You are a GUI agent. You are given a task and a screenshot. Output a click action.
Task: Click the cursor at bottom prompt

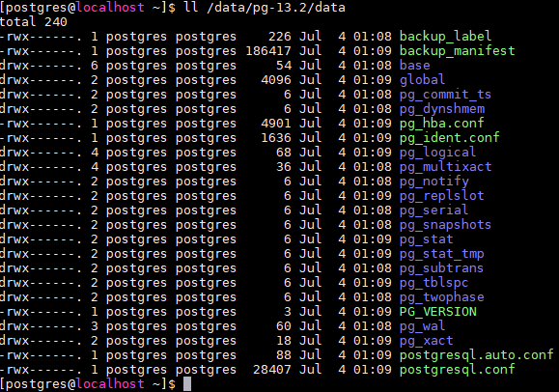pos(187,384)
